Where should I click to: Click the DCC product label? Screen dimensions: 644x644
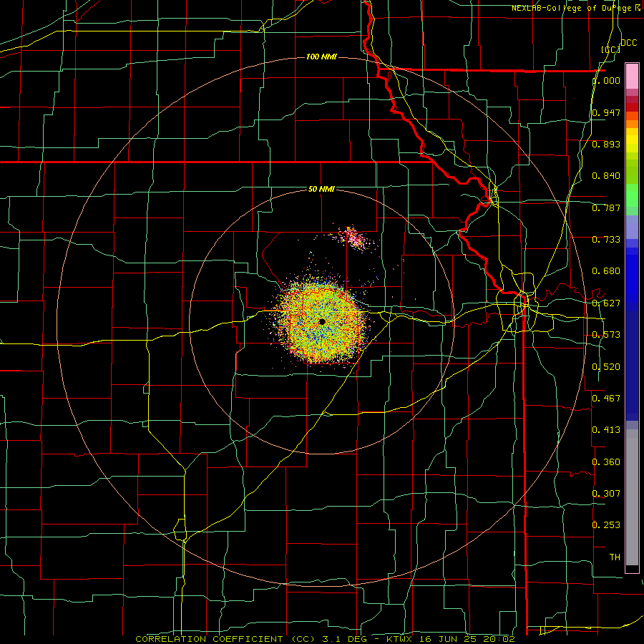(629, 43)
